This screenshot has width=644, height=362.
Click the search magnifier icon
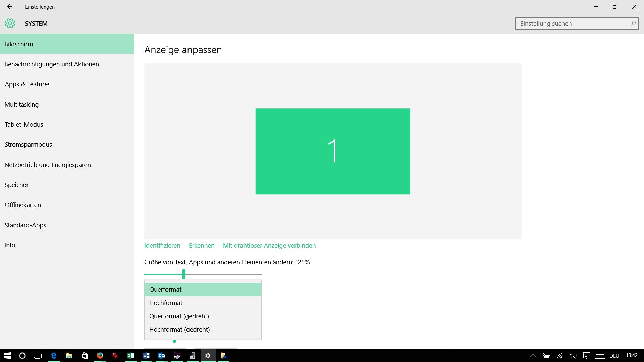pos(633,23)
